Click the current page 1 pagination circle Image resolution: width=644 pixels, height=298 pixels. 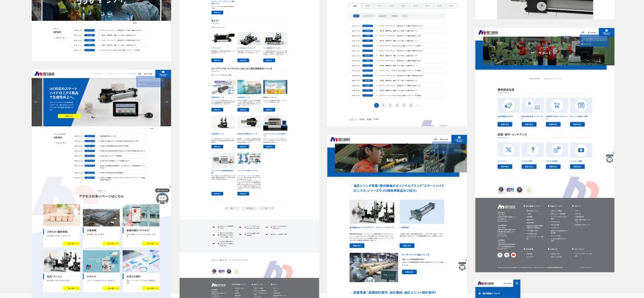(376, 105)
